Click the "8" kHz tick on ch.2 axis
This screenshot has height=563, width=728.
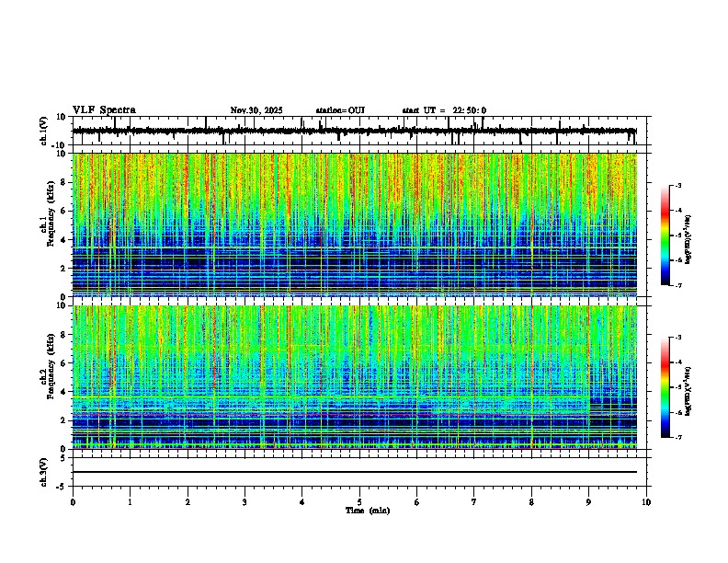64,335
